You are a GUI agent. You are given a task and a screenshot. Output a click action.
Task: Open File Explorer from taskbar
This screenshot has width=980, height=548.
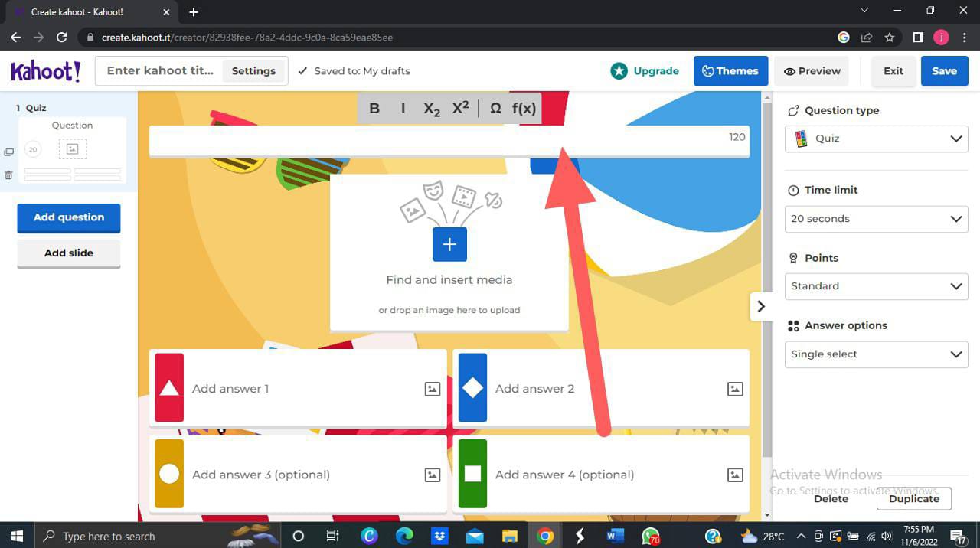[x=510, y=536]
